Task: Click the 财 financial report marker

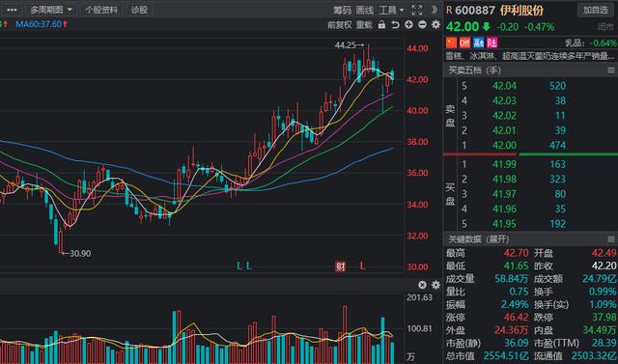Action: point(340,266)
